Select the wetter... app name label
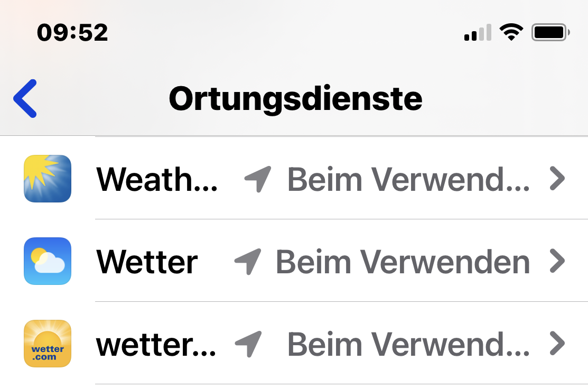 click(156, 344)
